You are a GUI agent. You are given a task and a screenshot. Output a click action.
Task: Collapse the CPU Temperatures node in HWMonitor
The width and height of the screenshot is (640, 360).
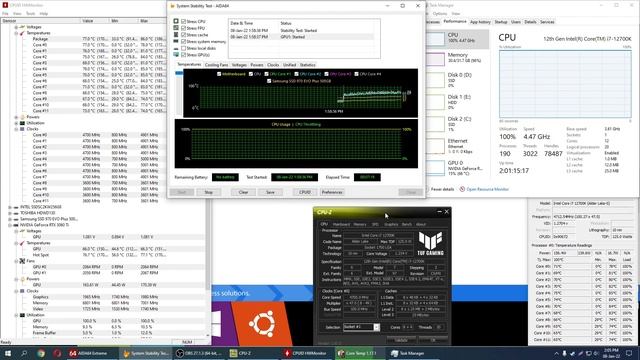click(16, 33)
